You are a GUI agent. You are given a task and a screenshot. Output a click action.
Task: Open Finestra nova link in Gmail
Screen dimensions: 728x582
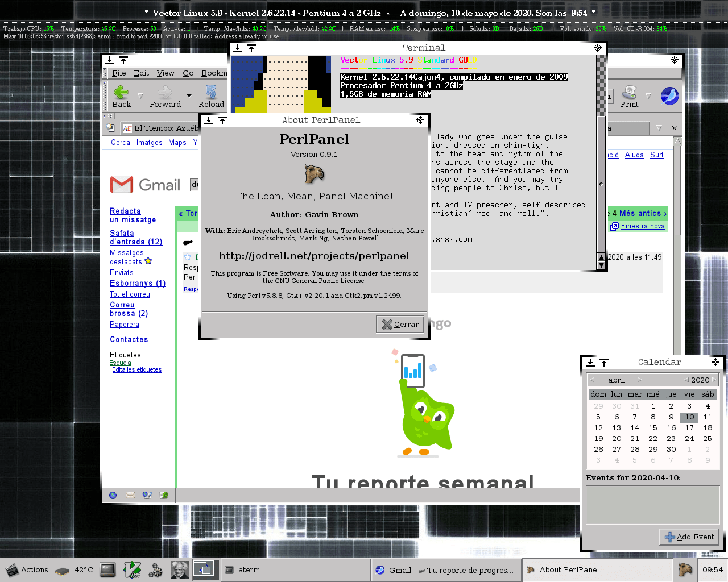(x=643, y=226)
